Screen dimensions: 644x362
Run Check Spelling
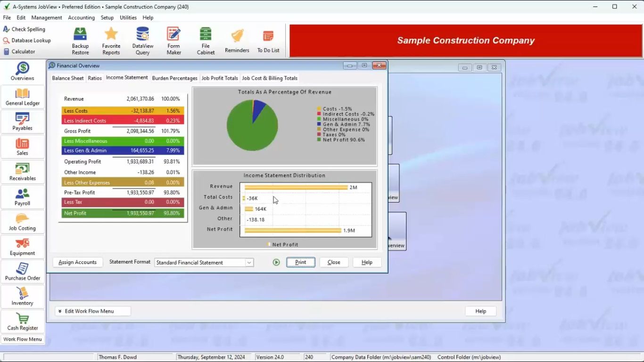(25, 29)
